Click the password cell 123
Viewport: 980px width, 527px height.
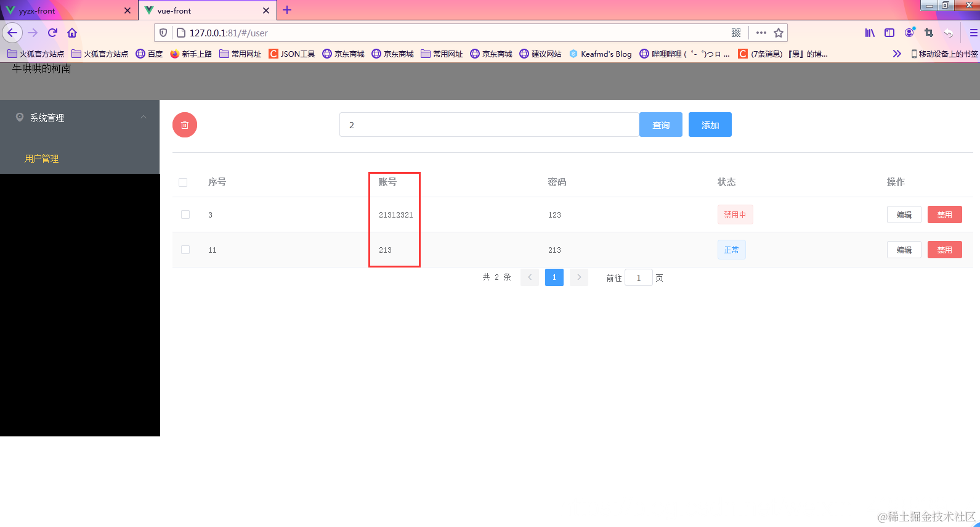(x=554, y=214)
